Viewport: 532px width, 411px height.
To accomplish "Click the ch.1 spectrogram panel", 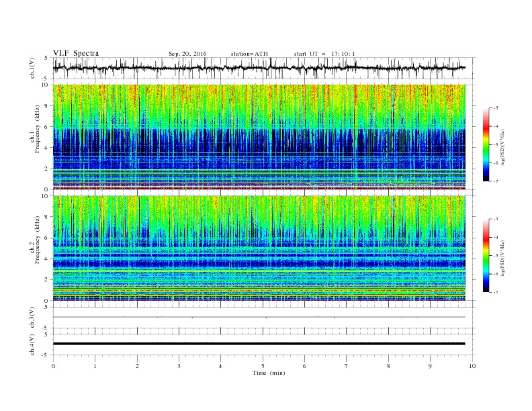I will coord(259,136).
